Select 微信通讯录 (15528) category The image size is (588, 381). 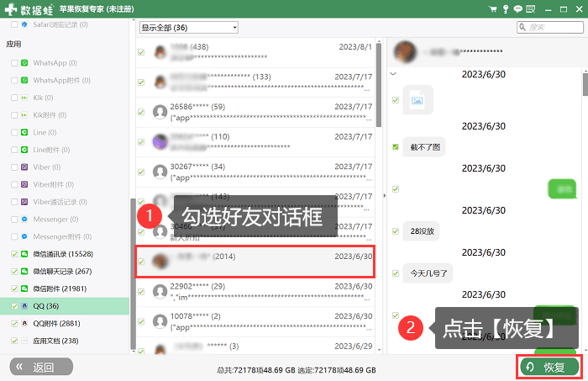click(65, 254)
